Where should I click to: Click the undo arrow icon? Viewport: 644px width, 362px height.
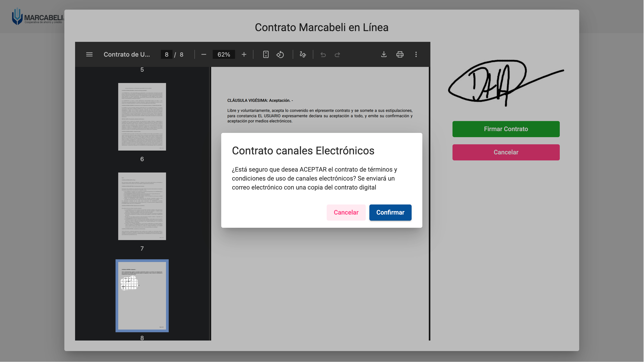323,54
